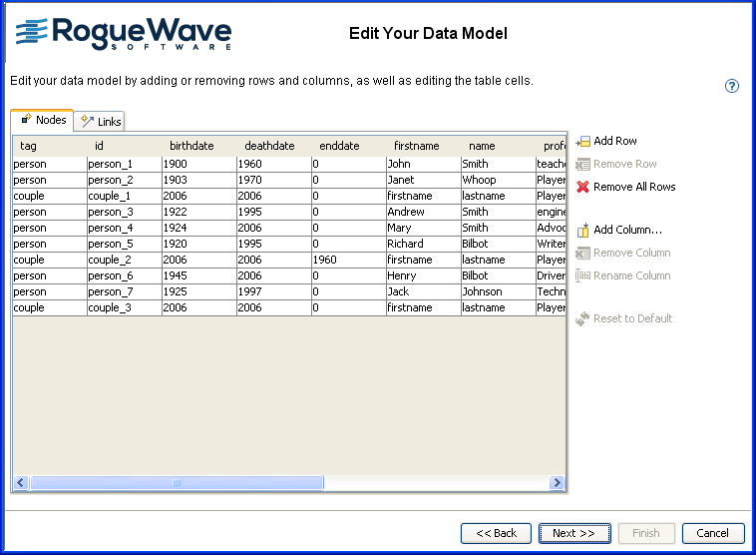Click the birthdate column header
The width and height of the screenshot is (756, 555).
tap(192, 146)
